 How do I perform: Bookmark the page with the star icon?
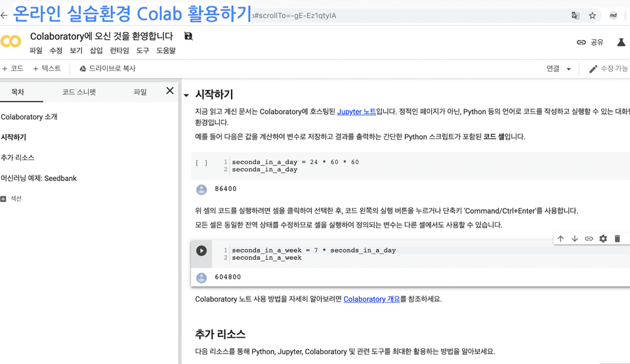click(592, 16)
